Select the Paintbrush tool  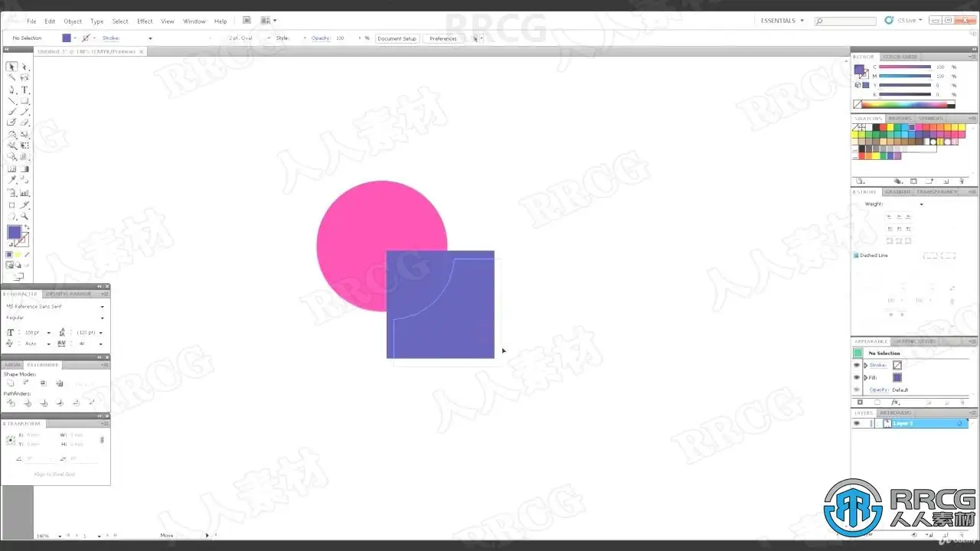click(x=11, y=112)
